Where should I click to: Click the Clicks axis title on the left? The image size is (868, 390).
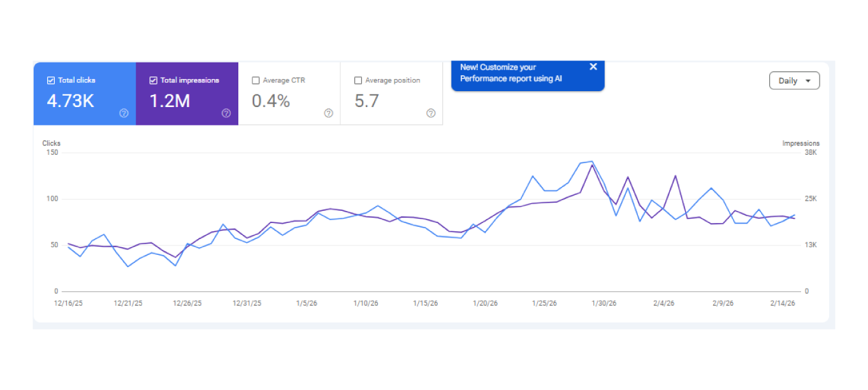coord(52,143)
